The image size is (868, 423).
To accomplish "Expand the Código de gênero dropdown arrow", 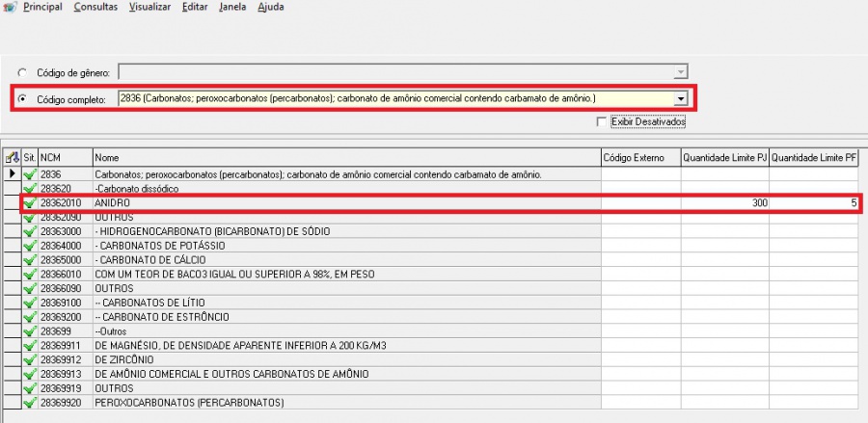I will (681, 72).
